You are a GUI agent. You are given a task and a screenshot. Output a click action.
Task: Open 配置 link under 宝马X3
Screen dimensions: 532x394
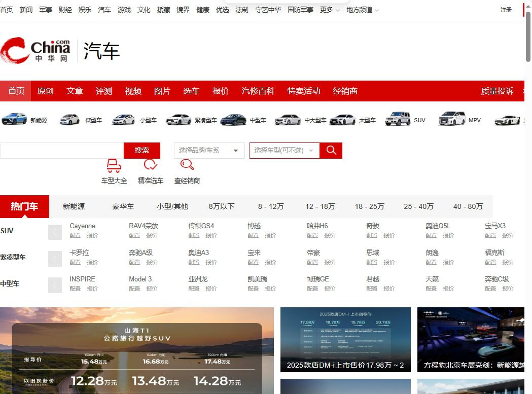click(x=490, y=235)
